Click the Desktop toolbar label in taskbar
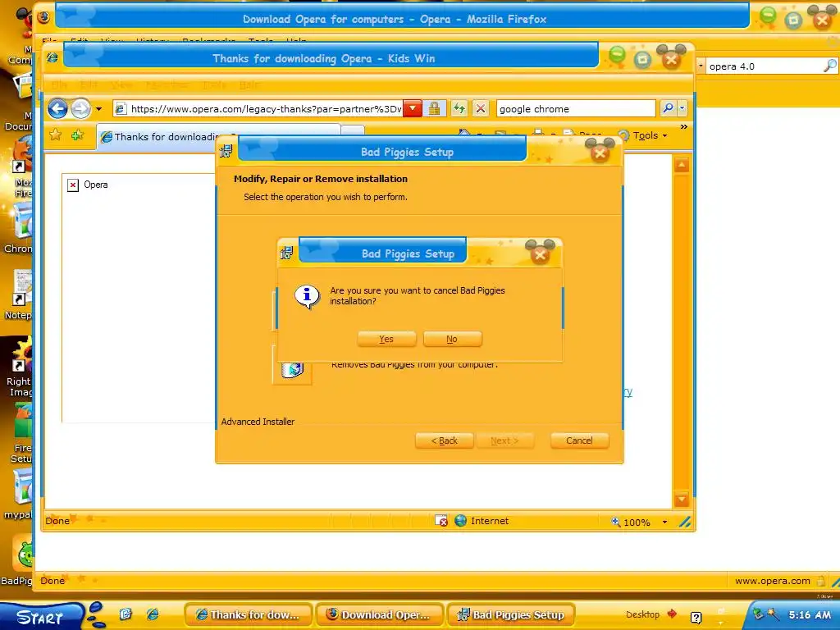 coord(642,614)
